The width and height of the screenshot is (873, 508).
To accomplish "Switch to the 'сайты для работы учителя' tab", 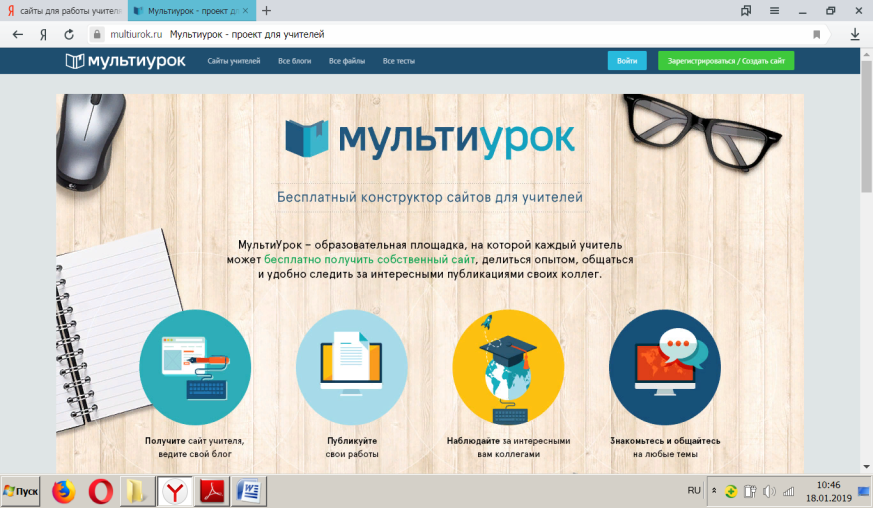I will pos(64,11).
